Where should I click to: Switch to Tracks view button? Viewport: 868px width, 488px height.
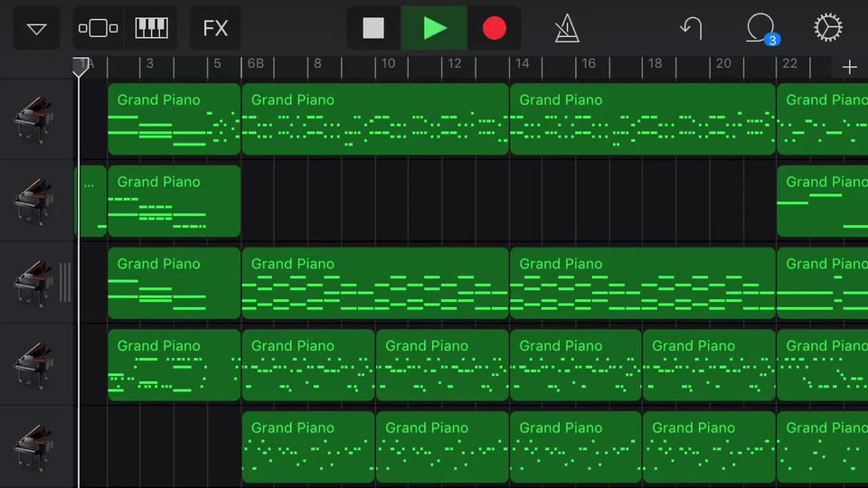tap(98, 28)
